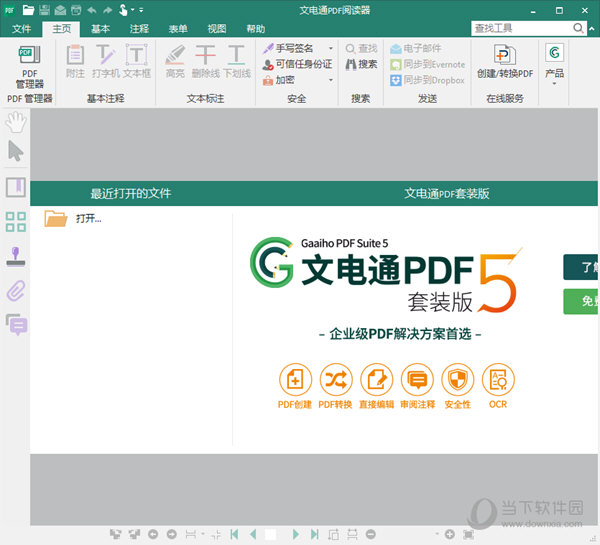Choose the 高亮 highlight tool

tap(175, 61)
